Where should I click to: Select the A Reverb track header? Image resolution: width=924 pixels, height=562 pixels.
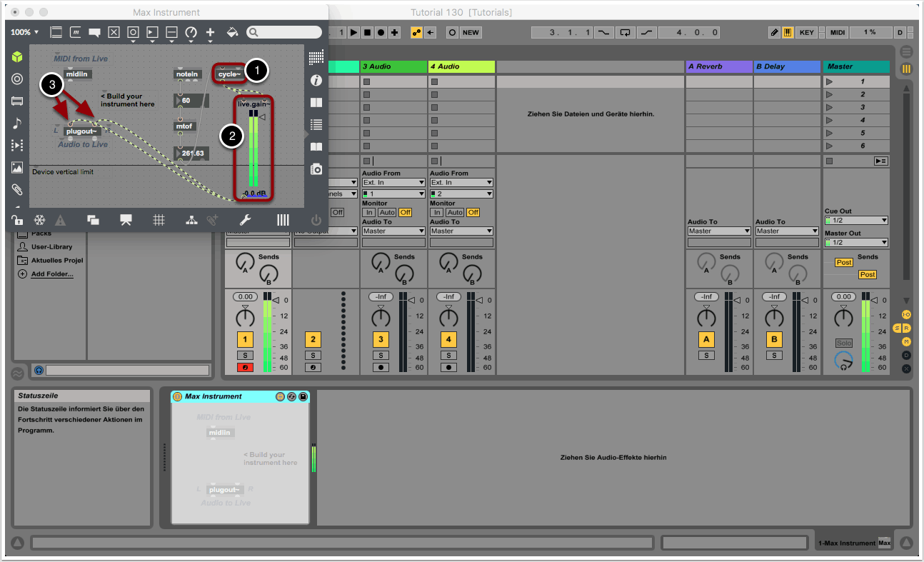point(718,66)
